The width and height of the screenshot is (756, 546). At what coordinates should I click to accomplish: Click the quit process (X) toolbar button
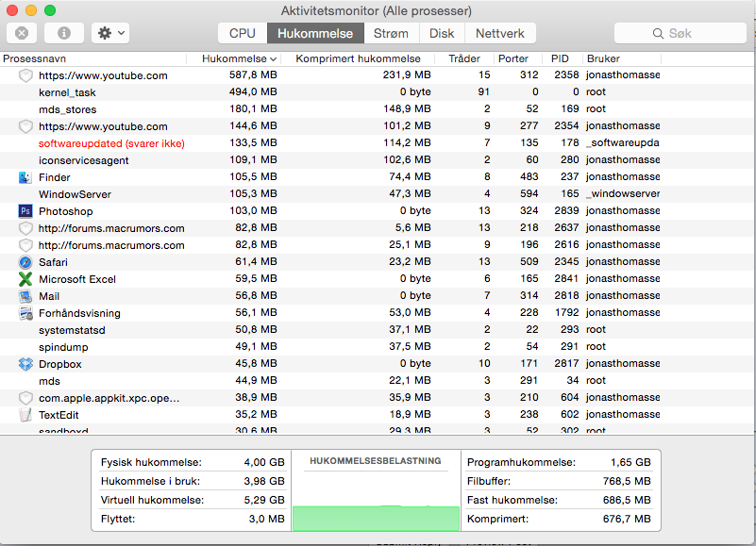coord(22,33)
